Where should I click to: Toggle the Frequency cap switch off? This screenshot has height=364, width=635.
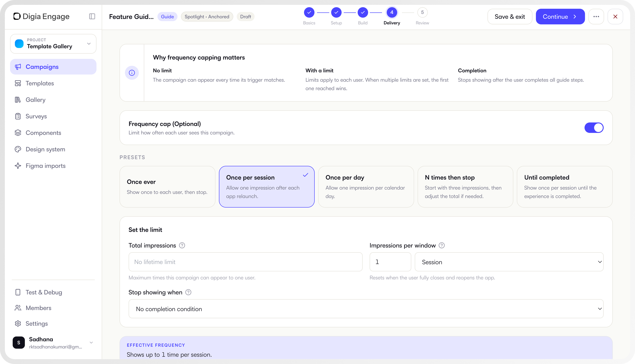pyautogui.click(x=594, y=128)
